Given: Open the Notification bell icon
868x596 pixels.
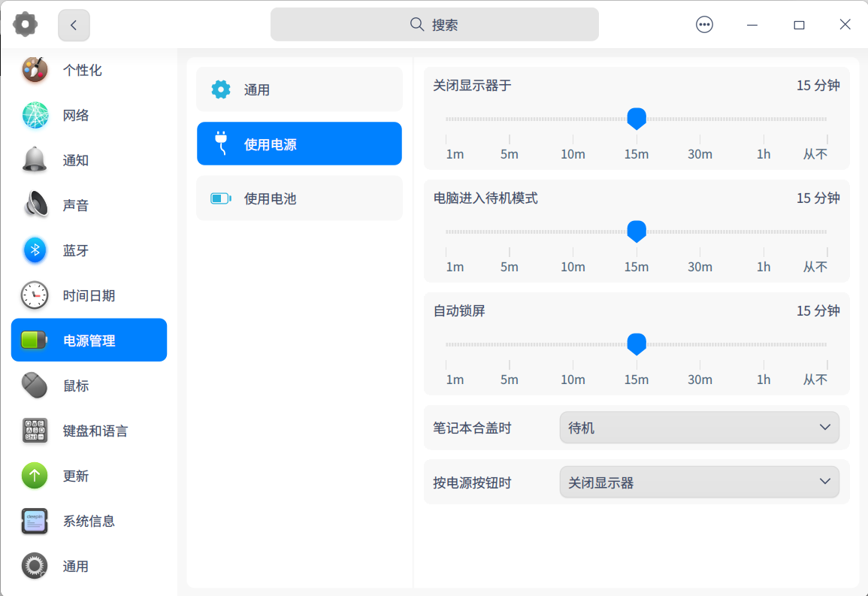Looking at the screenshot, I should [x=35, y=160].
